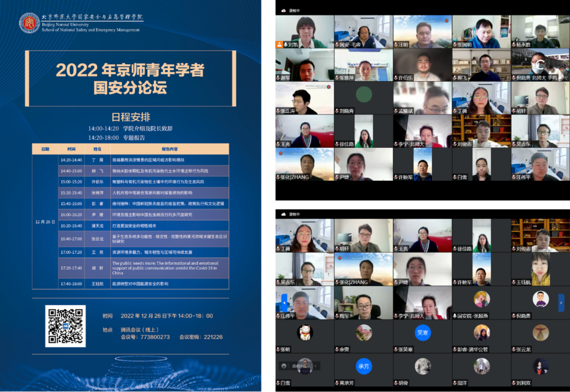Image resolution: width=570 pixels, height=392 pixels.
Task: Select 陶军's video tile
Action: (364, 303)
